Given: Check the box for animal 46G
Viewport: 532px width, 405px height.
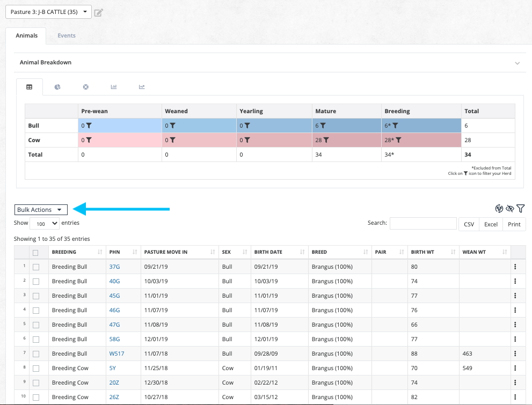Looking at the screenshot, I should [x=36, y=311].
